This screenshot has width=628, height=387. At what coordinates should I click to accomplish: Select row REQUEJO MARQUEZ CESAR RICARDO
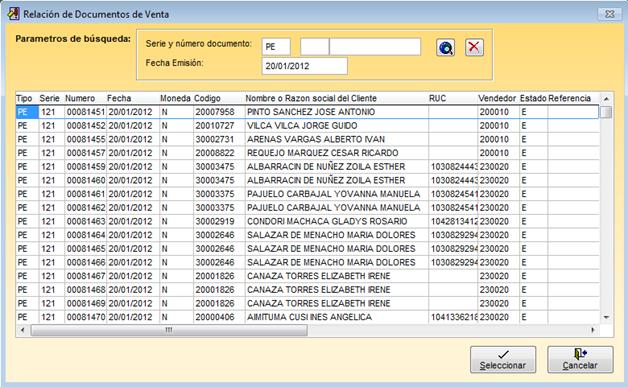(308, 153)
